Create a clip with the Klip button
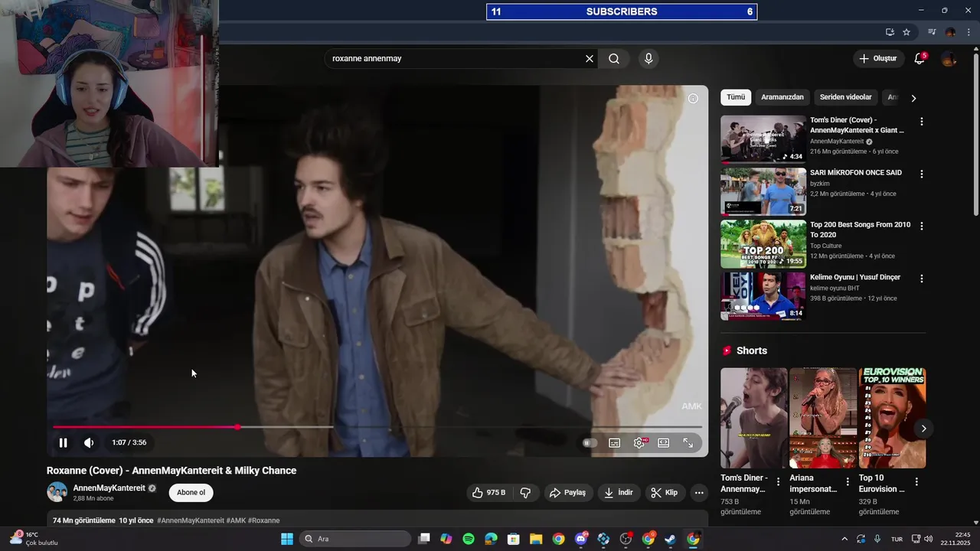Image resolution: width=980 pixels, height=551 pixels. (x=665, y=493)
